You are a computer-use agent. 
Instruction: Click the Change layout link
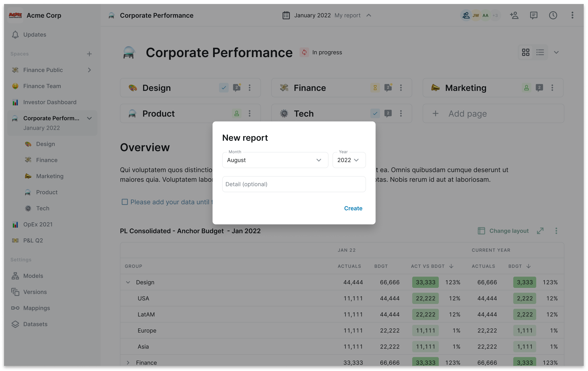509,231
